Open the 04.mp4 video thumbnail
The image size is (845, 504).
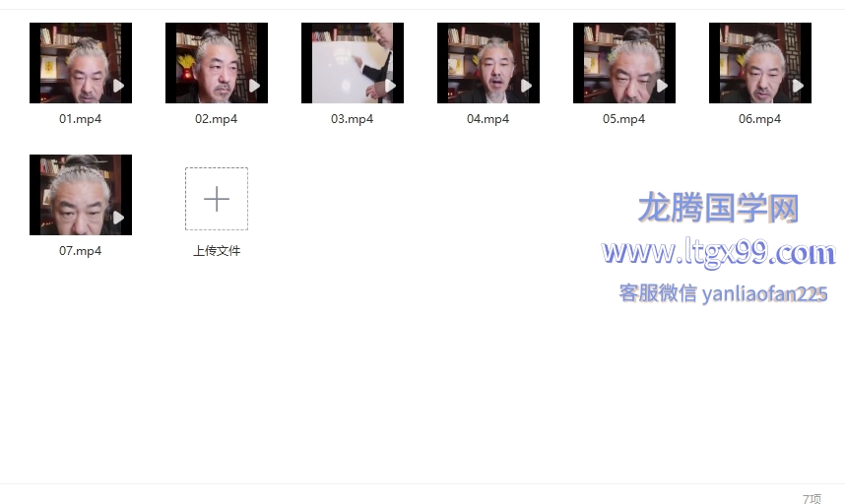[487, 62]
